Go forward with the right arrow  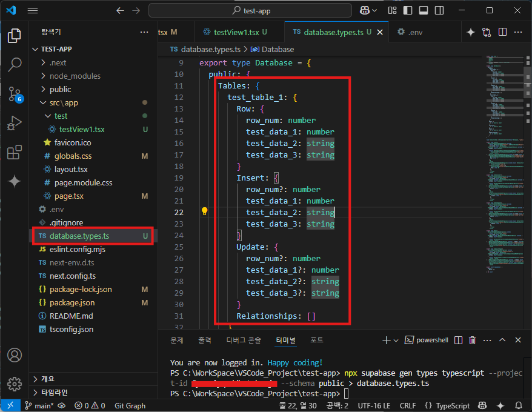tap(136, 11)
